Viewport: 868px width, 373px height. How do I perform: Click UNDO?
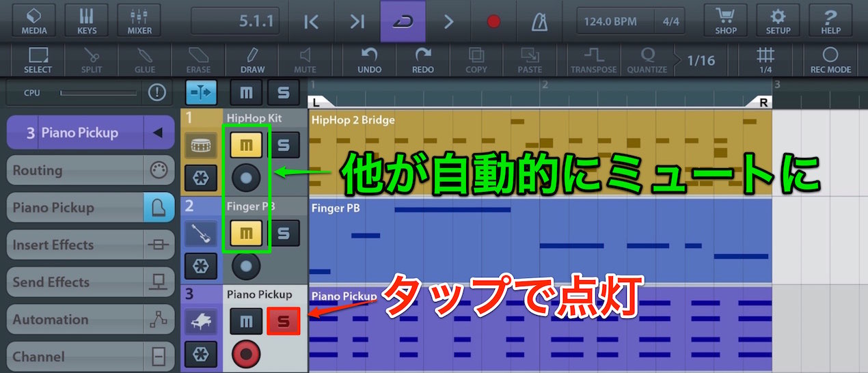coord(370,60)
